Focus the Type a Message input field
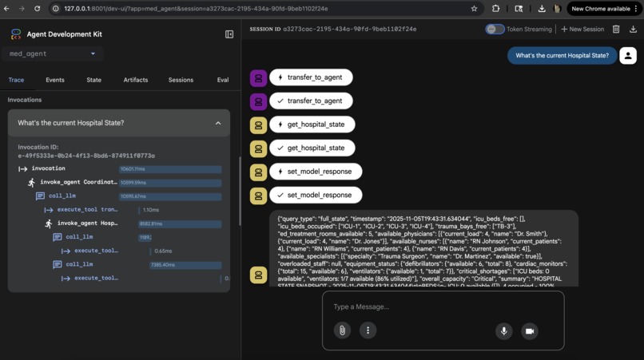The image size is (644, 360). [443, 307]
